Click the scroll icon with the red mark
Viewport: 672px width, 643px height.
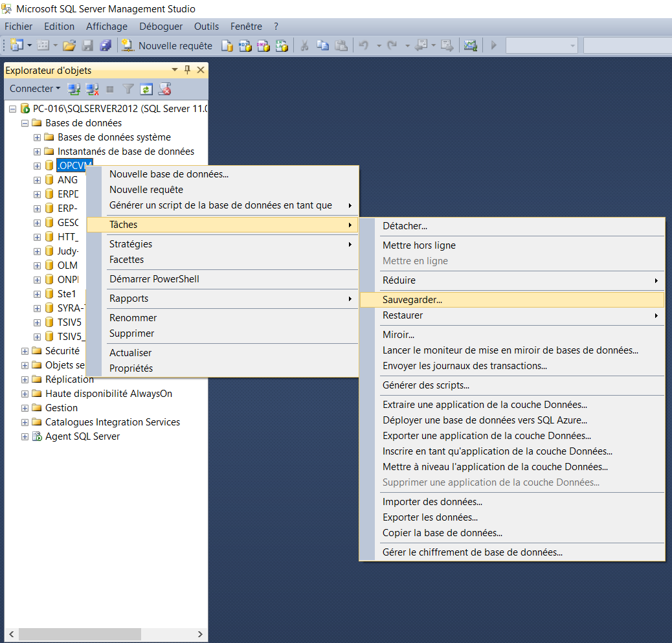pos(164,89)
